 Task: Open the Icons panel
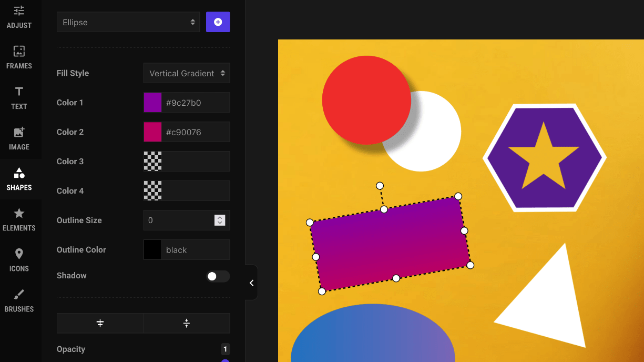click(x=19, y=260)
